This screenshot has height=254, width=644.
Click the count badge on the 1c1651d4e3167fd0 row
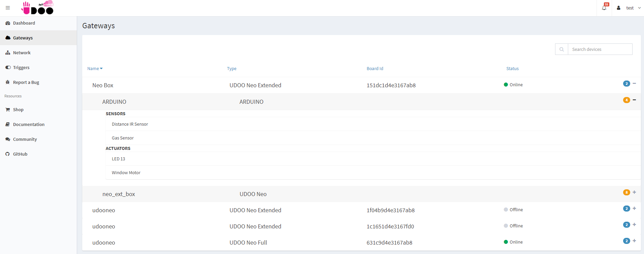626,225
